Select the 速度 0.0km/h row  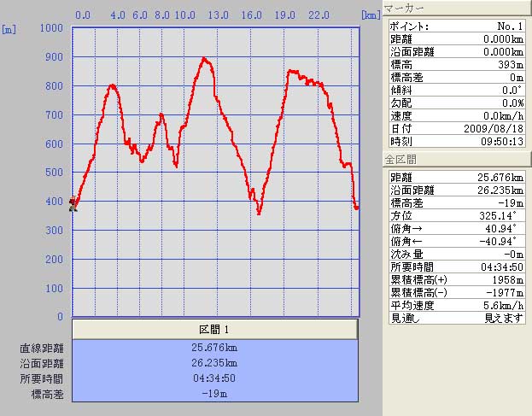point(457,115)
